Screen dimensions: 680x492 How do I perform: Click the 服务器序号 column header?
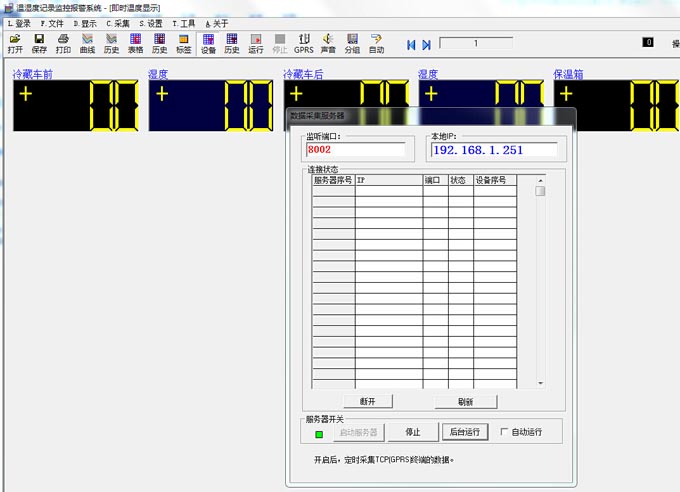333,180
